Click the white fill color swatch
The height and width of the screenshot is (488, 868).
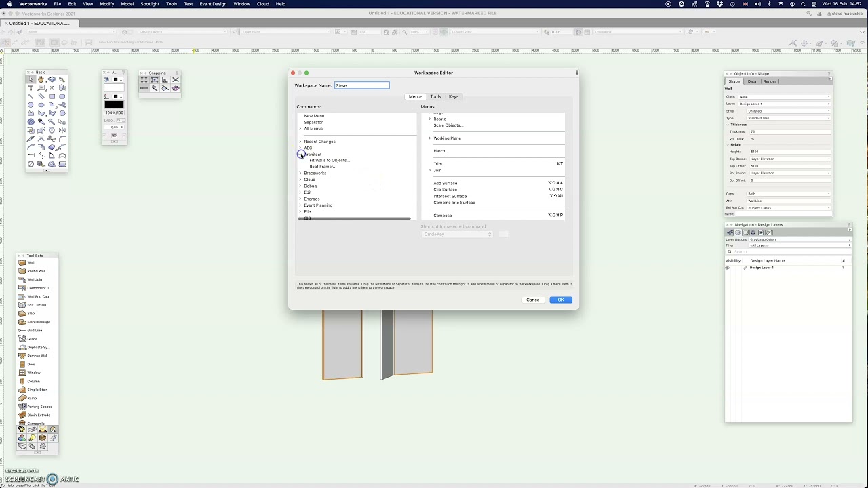[114, 87]
